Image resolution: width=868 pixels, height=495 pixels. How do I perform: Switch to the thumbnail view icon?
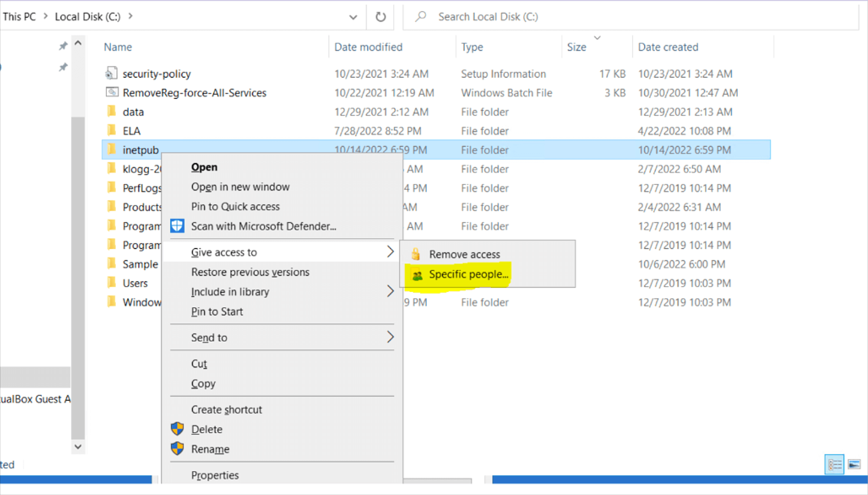coord(853,465)
